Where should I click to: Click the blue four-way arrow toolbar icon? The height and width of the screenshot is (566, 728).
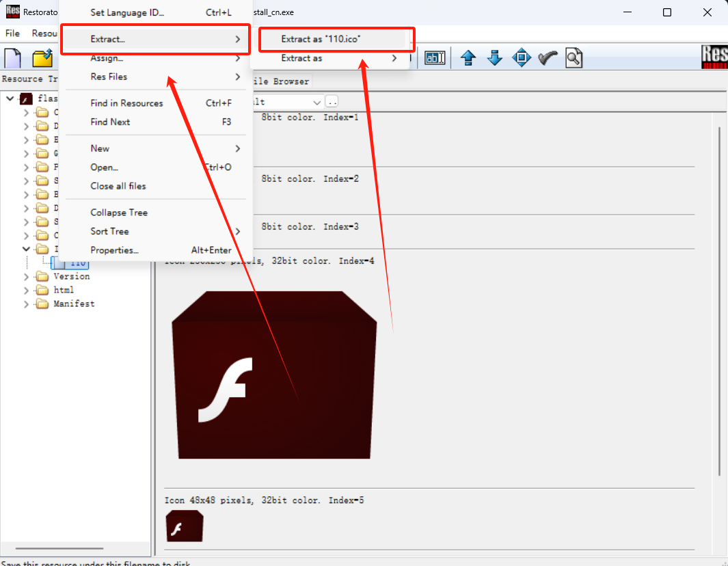pyautogui.click(x=522, y=57)
